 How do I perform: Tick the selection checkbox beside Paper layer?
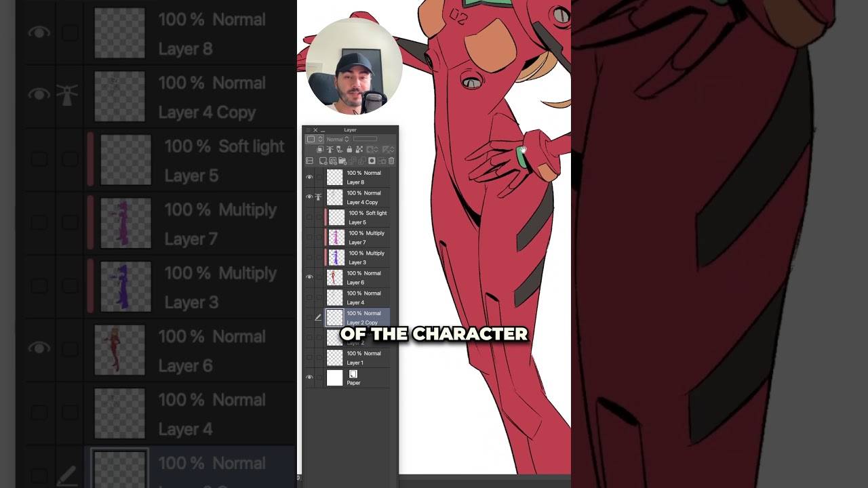click(319, 378)
